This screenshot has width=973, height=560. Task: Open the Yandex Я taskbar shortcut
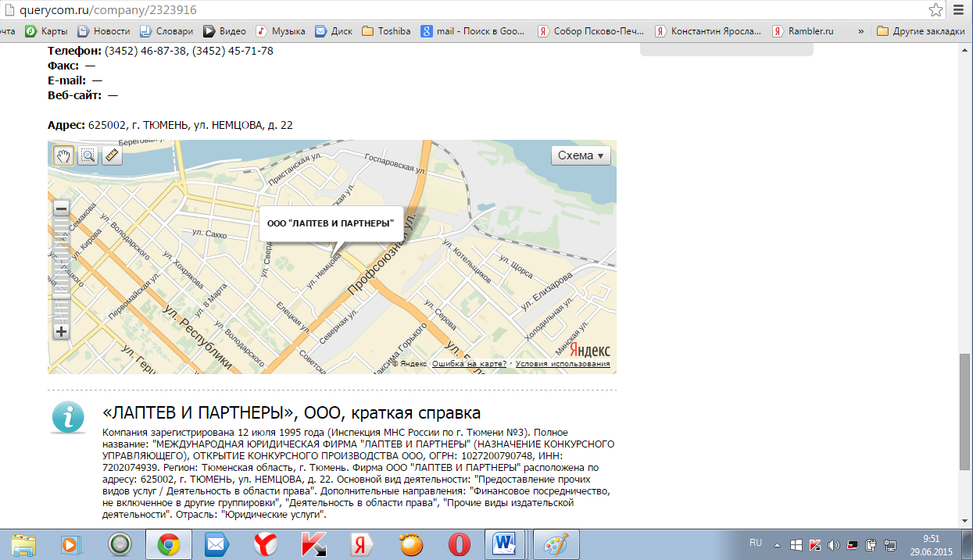(x=362, y=544)
